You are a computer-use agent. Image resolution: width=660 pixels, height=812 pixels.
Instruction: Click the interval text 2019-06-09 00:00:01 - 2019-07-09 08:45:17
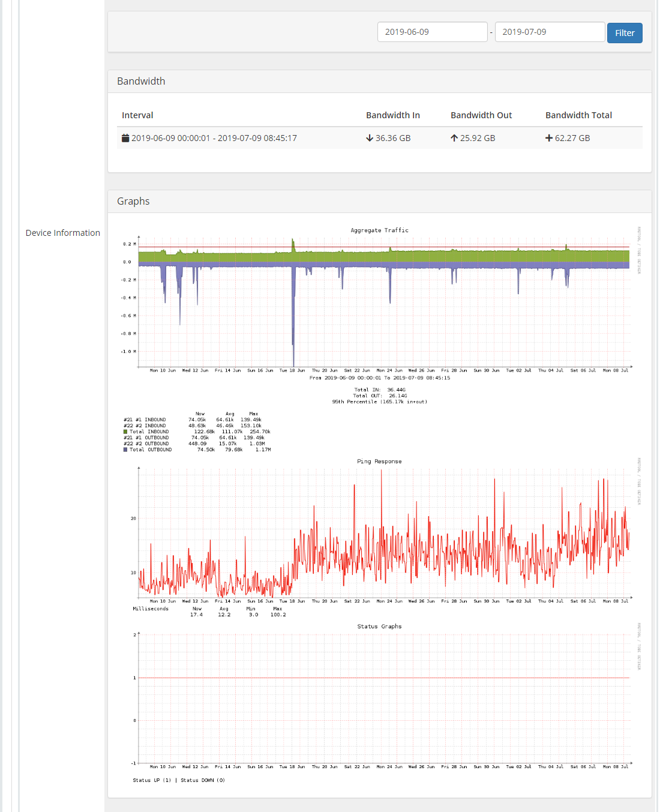click(214, 138)
